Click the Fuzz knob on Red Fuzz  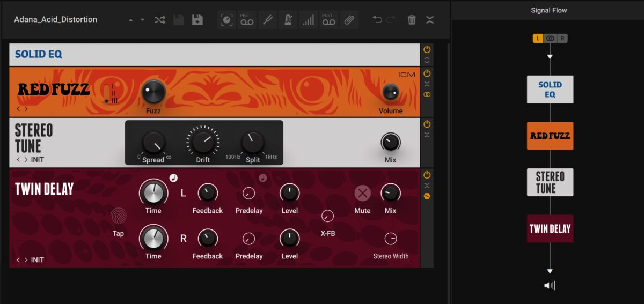[x=153, y=93]
